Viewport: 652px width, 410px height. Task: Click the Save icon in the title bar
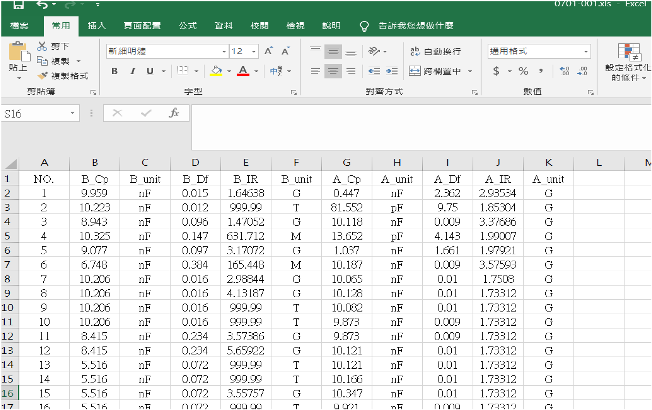(17, 5)
